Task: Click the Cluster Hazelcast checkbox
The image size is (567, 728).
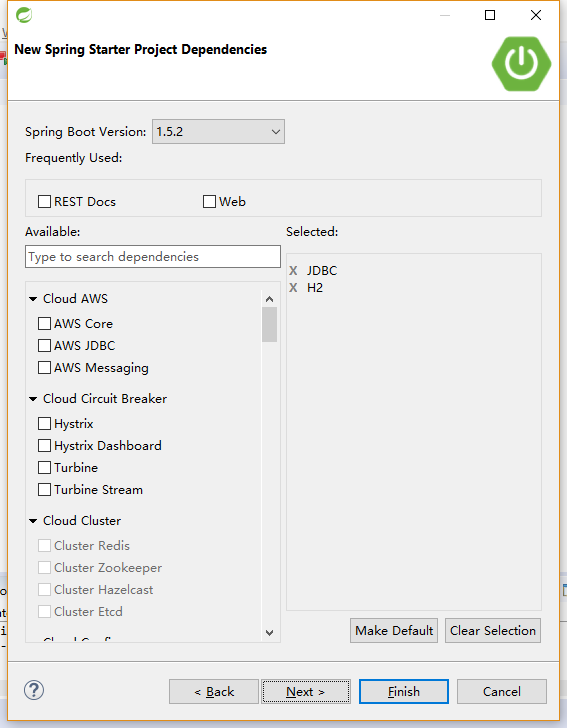Action: pyautogui.click(x=45, y=590)
